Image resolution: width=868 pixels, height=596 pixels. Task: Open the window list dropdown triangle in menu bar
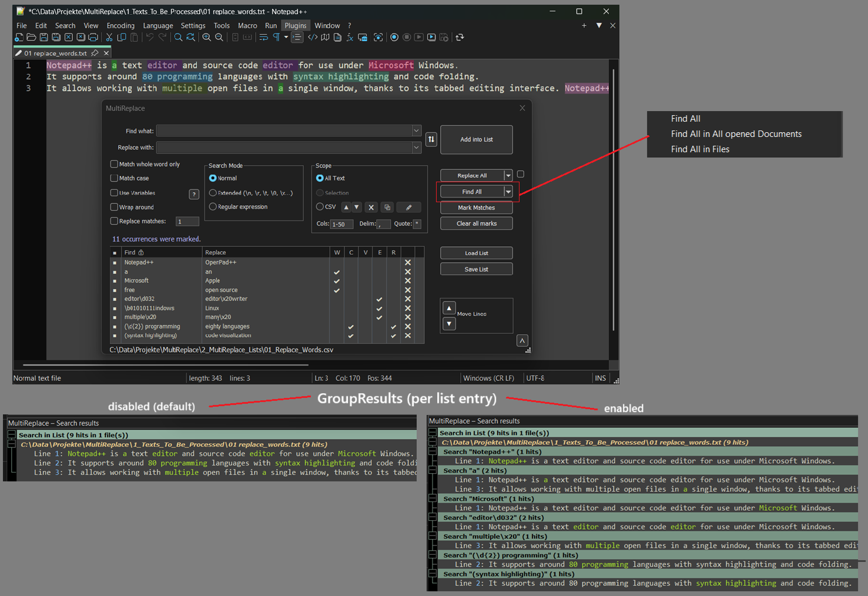pyautogui.click(x=599, y=25)
